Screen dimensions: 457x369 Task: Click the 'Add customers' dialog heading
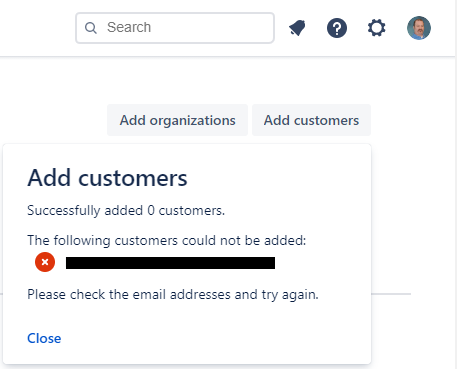click(107, 178)
